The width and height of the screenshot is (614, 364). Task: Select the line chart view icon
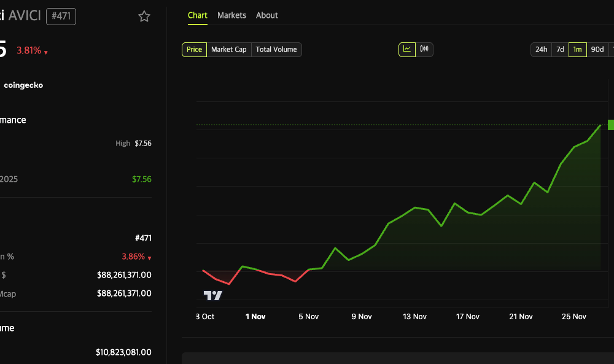(x=406, y=49)
